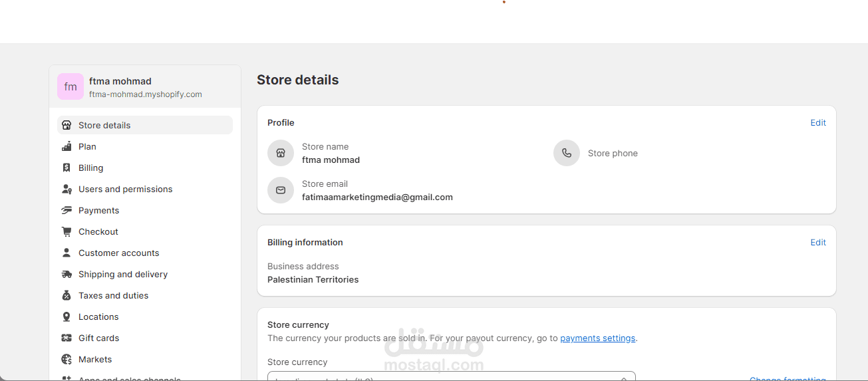This screenshot has width=868, height=381.
Task: Open the Gift cards icon
Action: tap(67, 338)
